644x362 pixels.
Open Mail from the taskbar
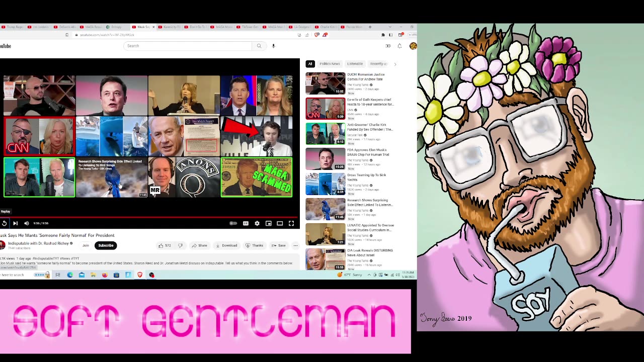(x=82, y=275)
